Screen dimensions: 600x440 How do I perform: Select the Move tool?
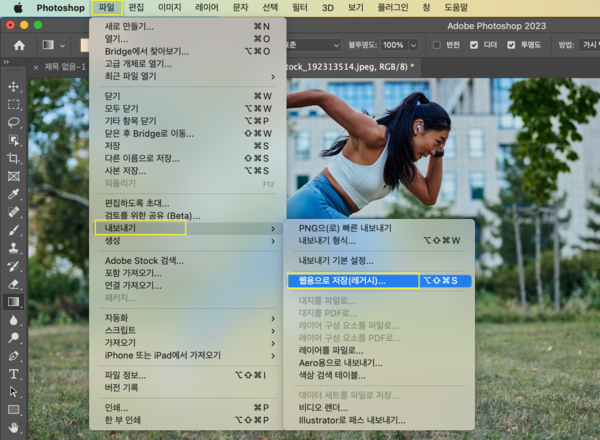14,86
